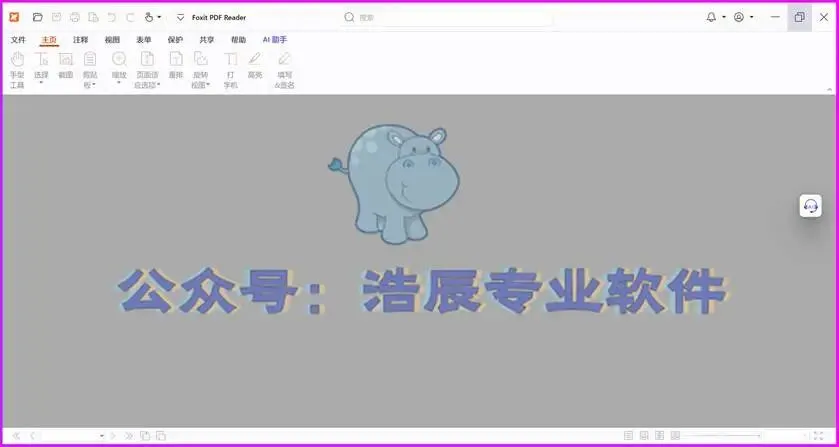Click the undo arrow icon
This screenshot has width=839, height=447.
pos(111,17)
